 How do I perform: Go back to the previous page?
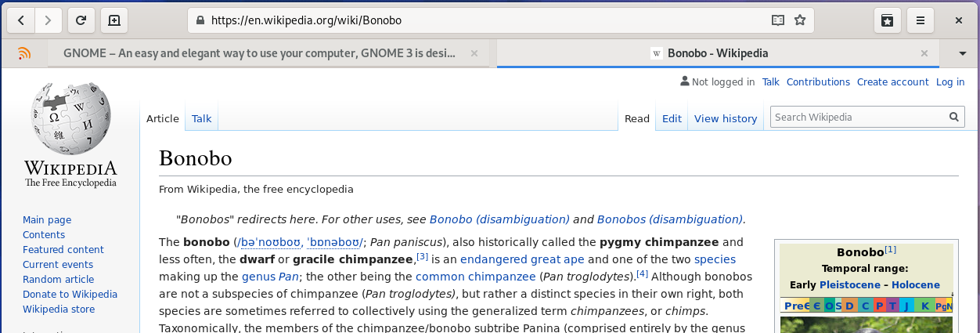click(20, 20)
